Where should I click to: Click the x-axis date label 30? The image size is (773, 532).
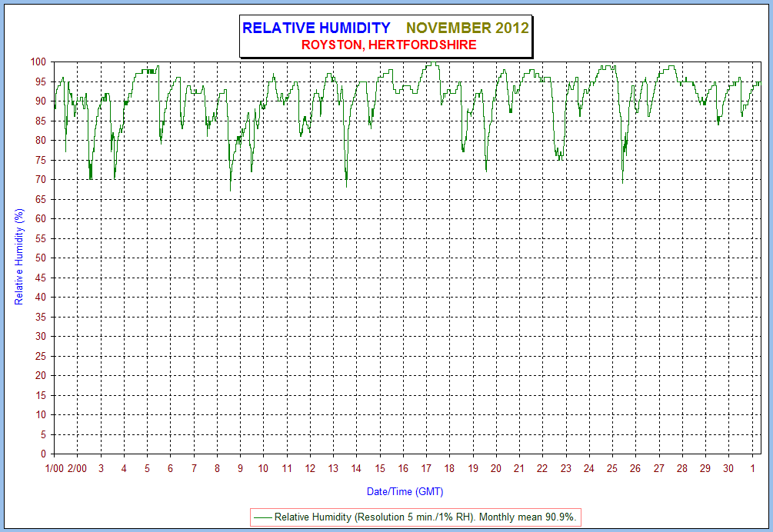728,468
